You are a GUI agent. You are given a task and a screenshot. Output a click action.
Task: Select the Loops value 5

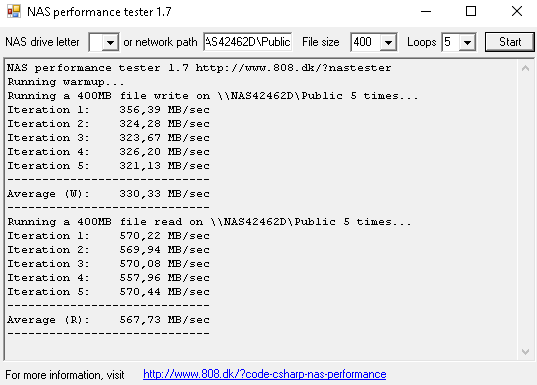pyautogui.click(x=451, y=42)
